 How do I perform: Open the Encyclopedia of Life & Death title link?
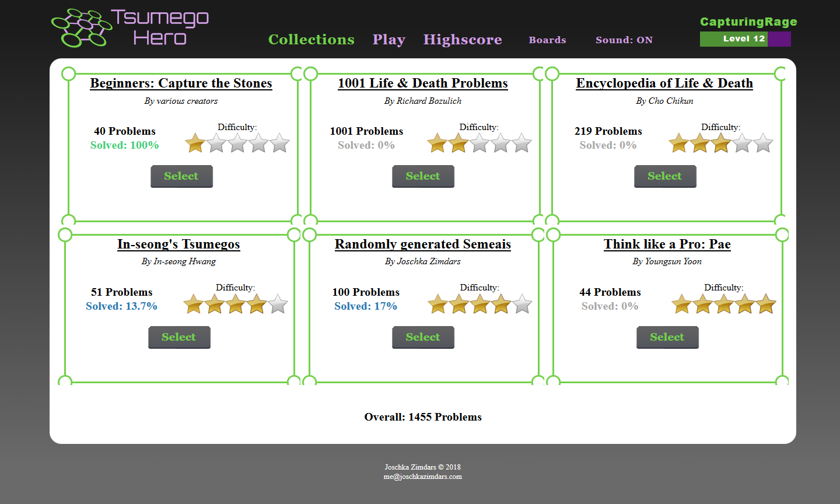(664, 83)
